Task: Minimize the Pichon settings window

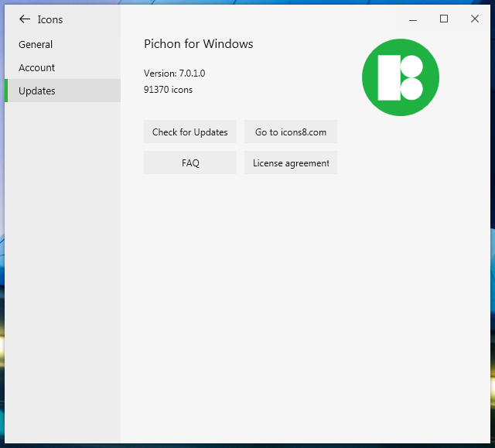Action: (x=413, y=19)
